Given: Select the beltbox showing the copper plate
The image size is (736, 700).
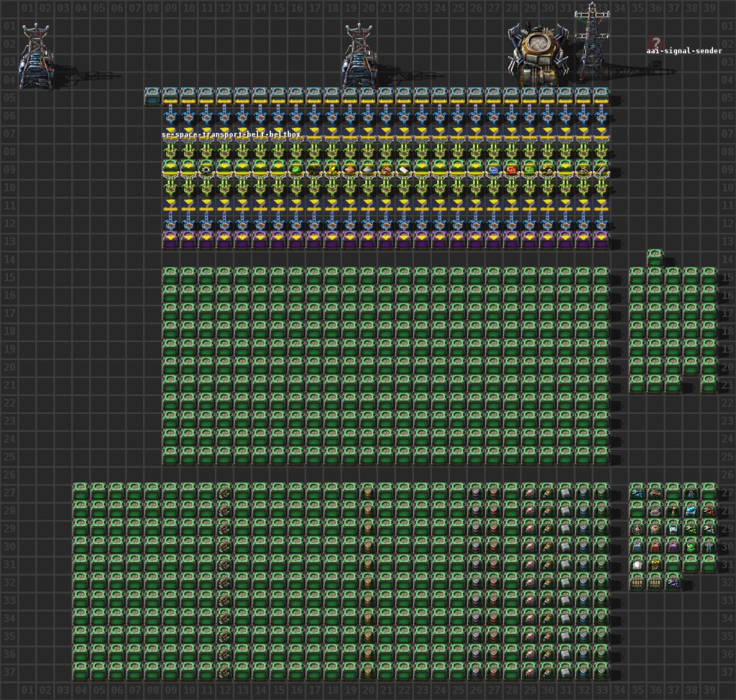Looking at the screenshot, I should tap(350, 170).
